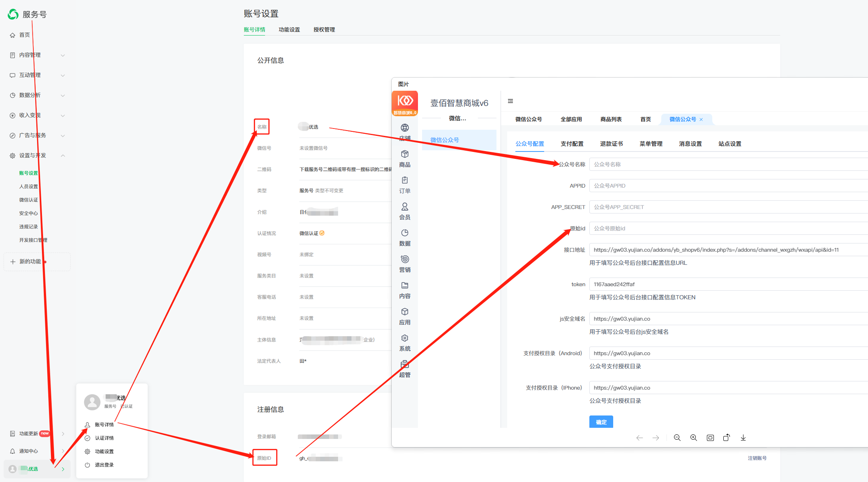Click the next image arrow in viewer
The image size is (868, 482).
coord(656,438)
